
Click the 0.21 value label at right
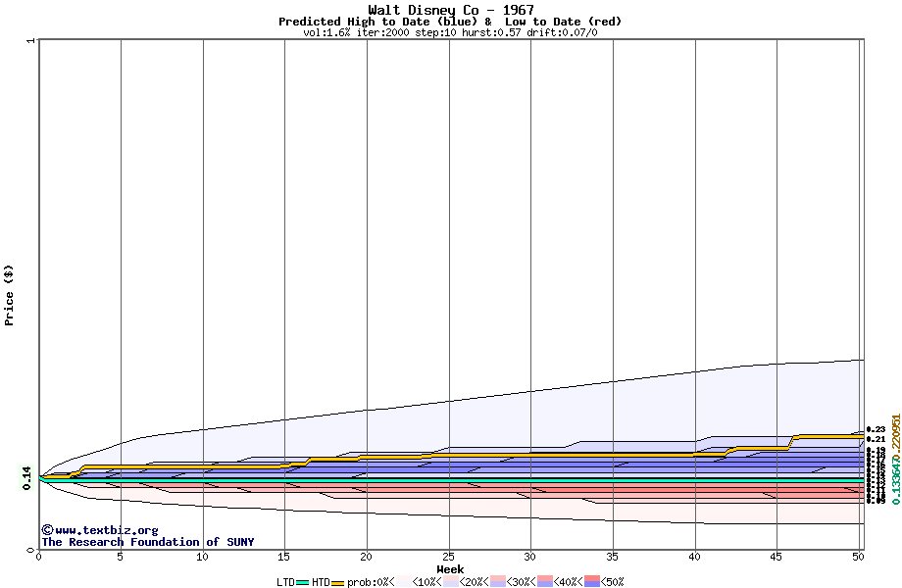pyautogui.click(x=876, y=439)
